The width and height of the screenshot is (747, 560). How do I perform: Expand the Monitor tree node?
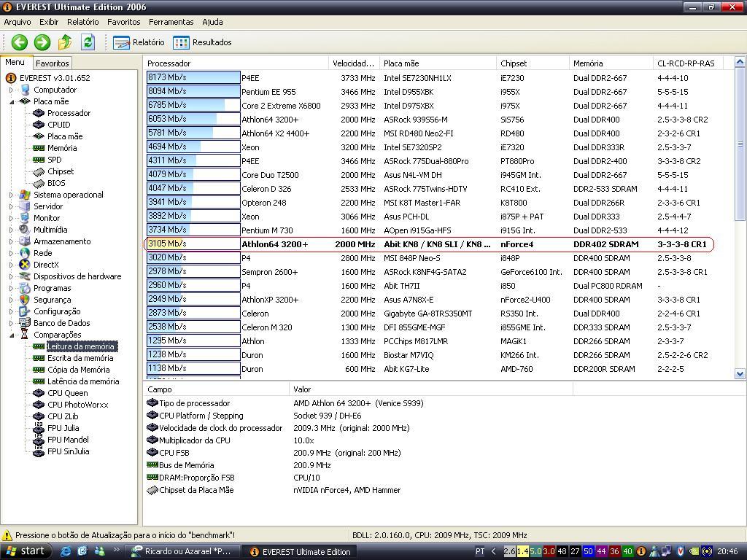[x=12, y=218]
